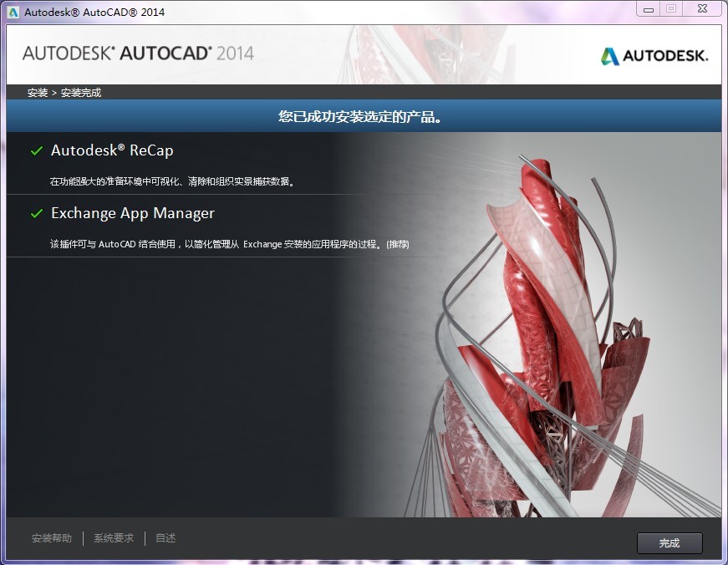Image resolution: width=728 pixels, height=565 pixels.
Task: Click the AutoCAD icon in the title bar
Action: tap(13, 12)
